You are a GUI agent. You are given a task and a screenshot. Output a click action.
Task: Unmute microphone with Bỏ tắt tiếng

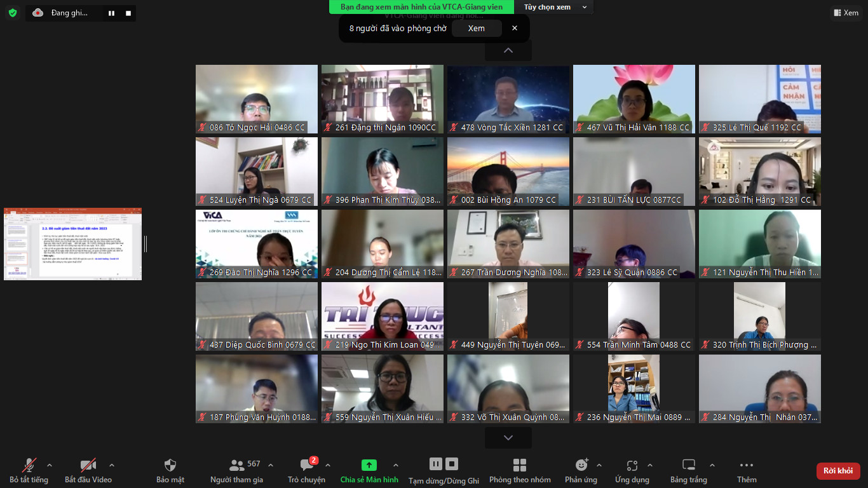[x=29, y=471]
